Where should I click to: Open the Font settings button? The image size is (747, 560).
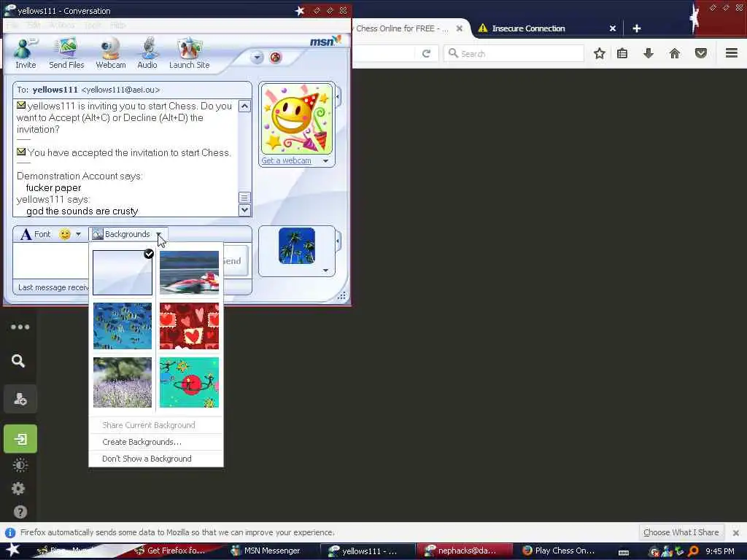35,234
